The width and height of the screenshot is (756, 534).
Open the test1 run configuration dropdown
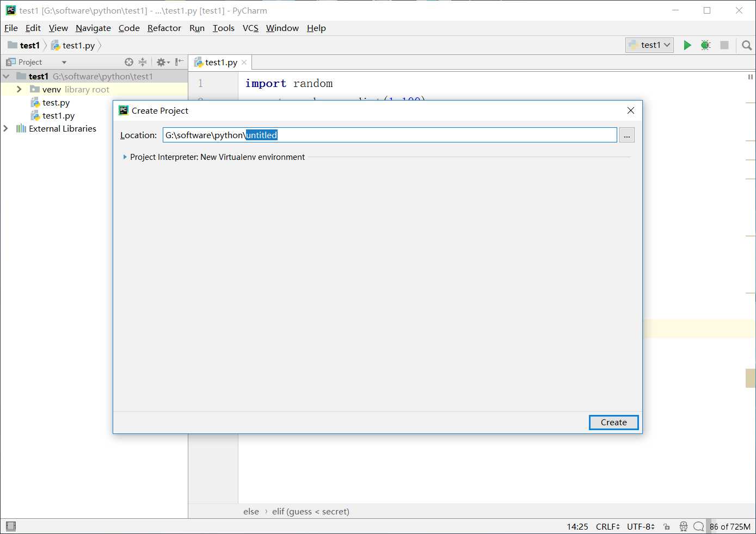(x=650, y=45)
